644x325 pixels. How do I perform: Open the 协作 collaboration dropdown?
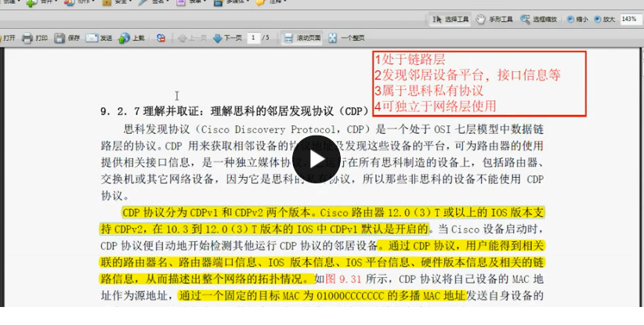[79, 2]
